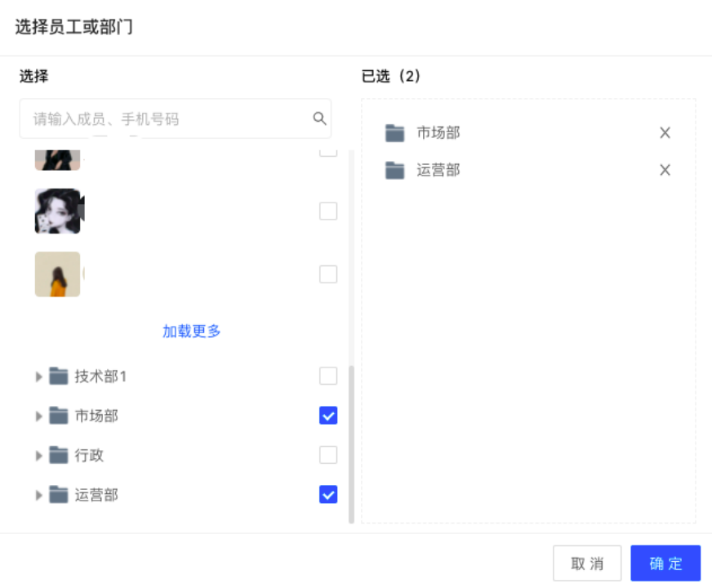Expand the 市场部 tree node
712x588 pixels.
click(x=38, y=416)
